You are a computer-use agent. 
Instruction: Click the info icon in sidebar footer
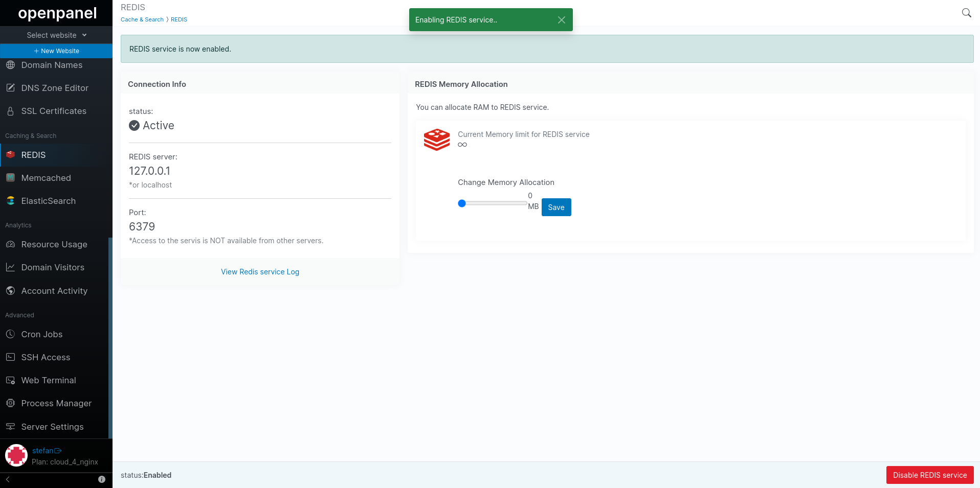(x=102, y=479)
